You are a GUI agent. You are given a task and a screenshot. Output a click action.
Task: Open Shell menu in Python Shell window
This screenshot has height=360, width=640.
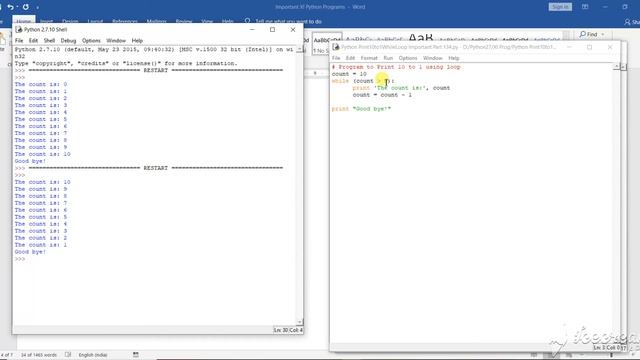tap(49, 40)
